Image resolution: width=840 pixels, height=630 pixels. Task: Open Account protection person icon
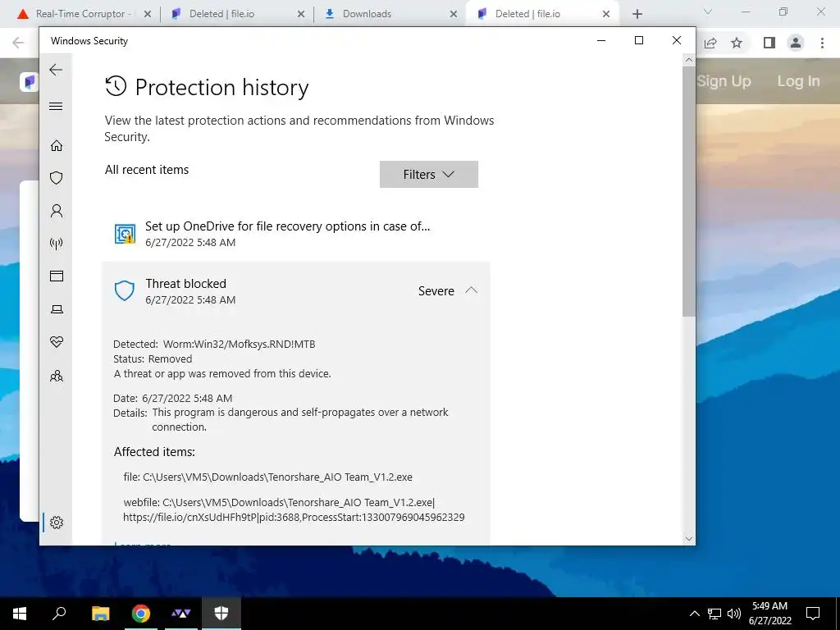tap(57, 211)
